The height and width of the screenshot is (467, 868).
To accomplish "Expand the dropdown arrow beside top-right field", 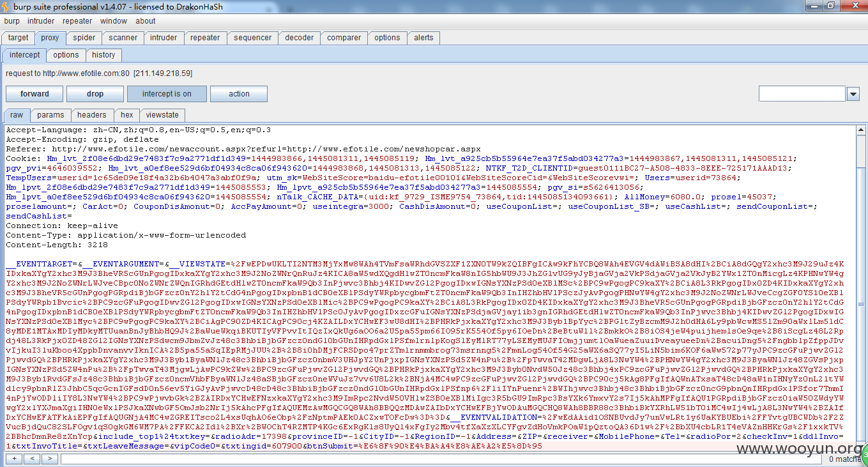I will 853,94.
